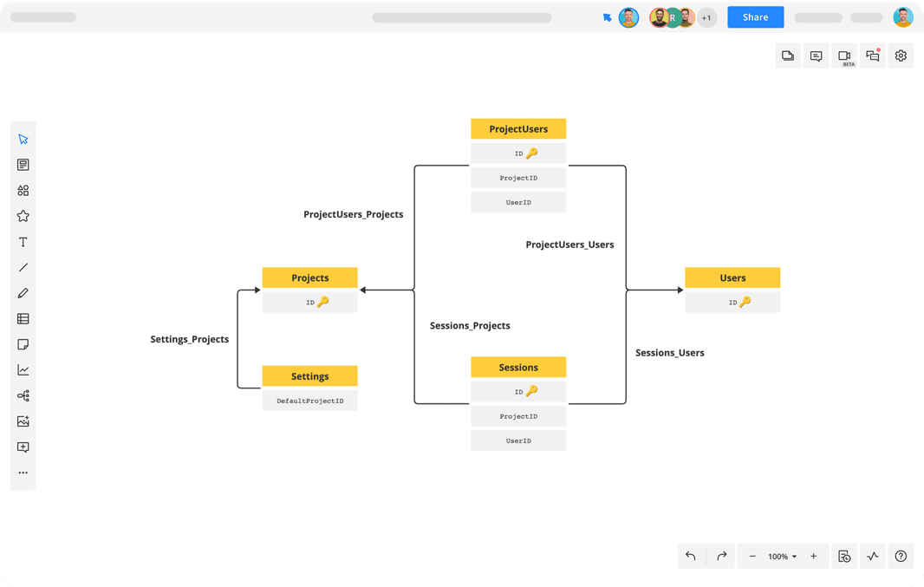
Task: Select the line drawing tool
Action: (23, 268)
